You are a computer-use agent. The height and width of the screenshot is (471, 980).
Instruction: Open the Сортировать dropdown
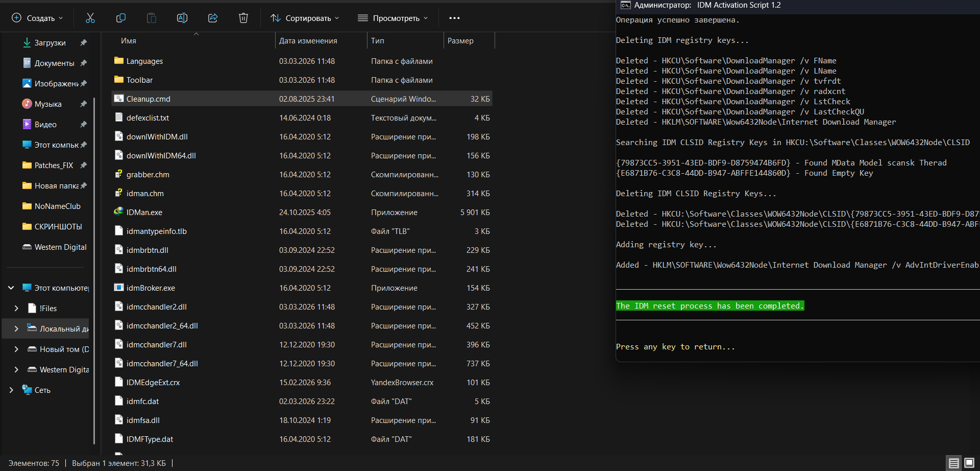[x=305, y=18]
